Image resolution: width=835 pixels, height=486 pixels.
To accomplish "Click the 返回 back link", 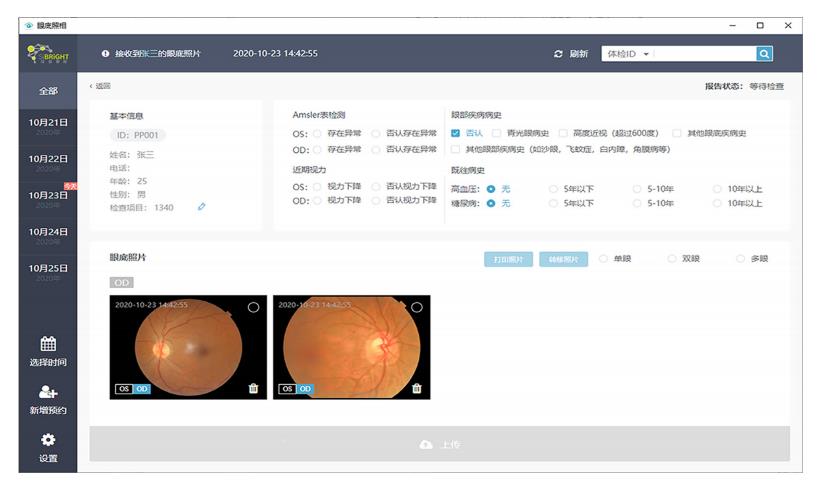I will tap(100, 86).
